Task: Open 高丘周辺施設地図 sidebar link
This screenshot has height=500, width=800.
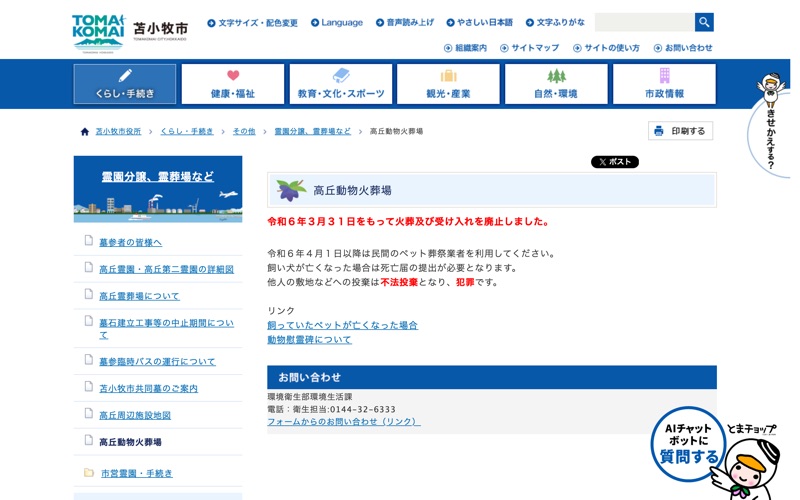Action: tap(135, 415)
